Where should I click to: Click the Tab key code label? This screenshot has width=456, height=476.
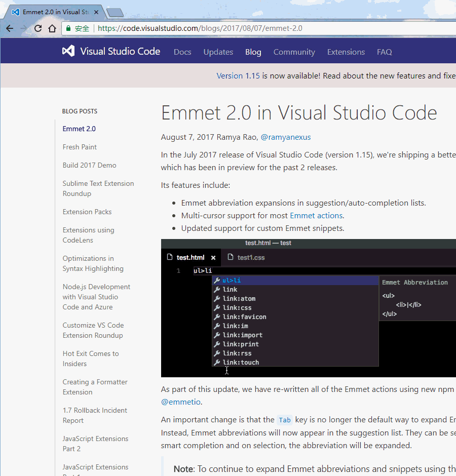coord(285,420)
